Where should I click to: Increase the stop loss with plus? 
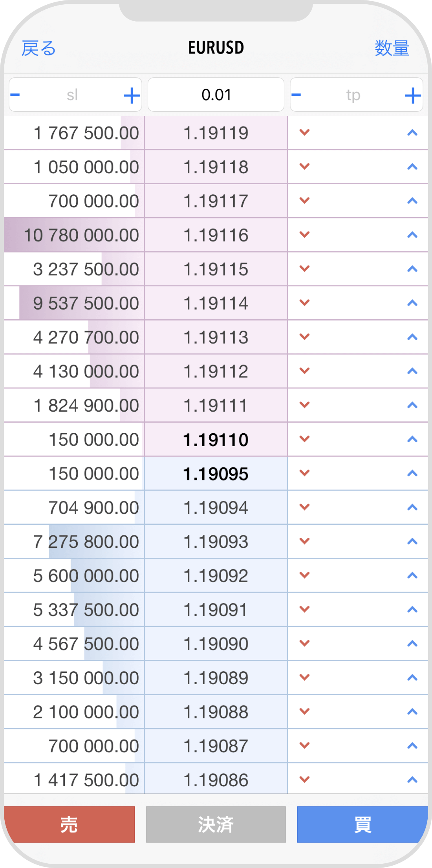pyautogui.click(x=132, y=95)
